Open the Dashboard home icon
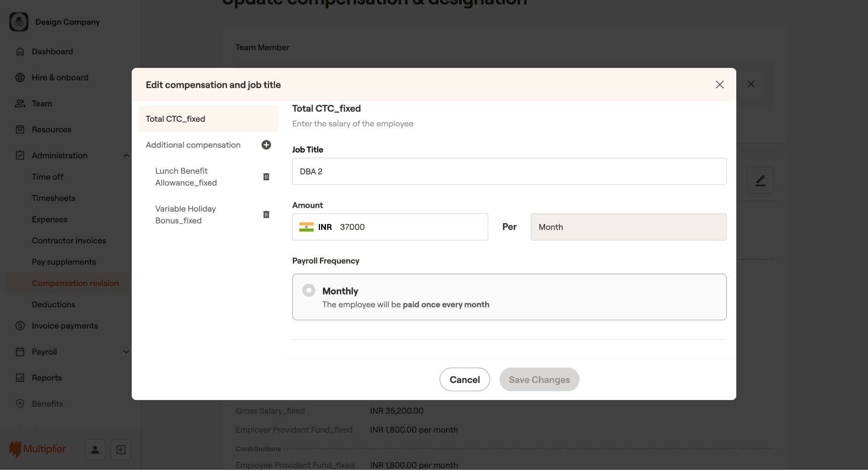This screenshot has width=868, height=470. pyautogui.click(x=20, y=51)
